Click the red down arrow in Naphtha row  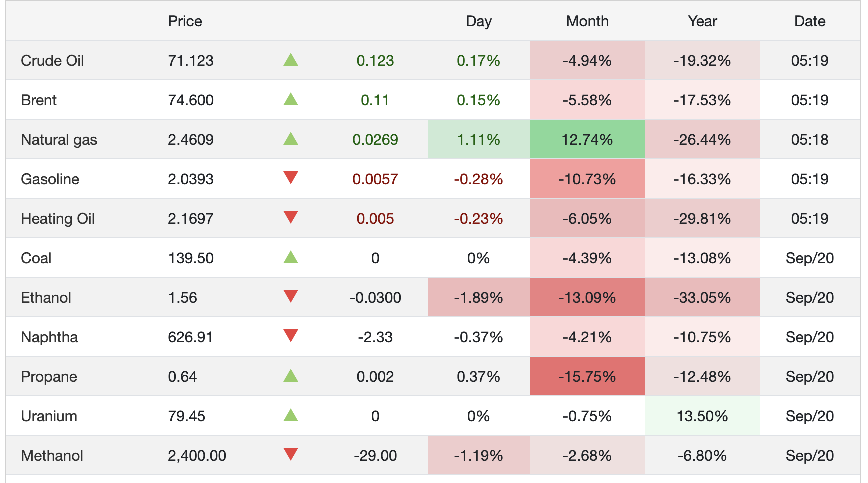pos(291,336)
